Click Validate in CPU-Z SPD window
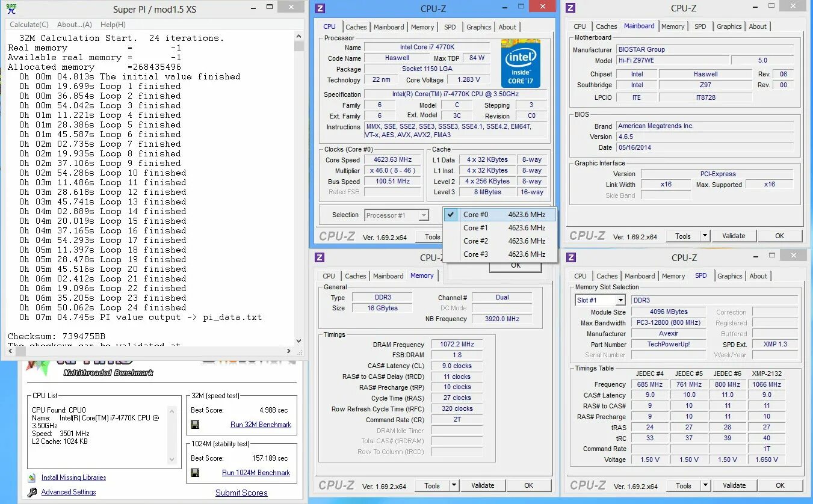Screen dimensions: 813x504 coord(734,486)
